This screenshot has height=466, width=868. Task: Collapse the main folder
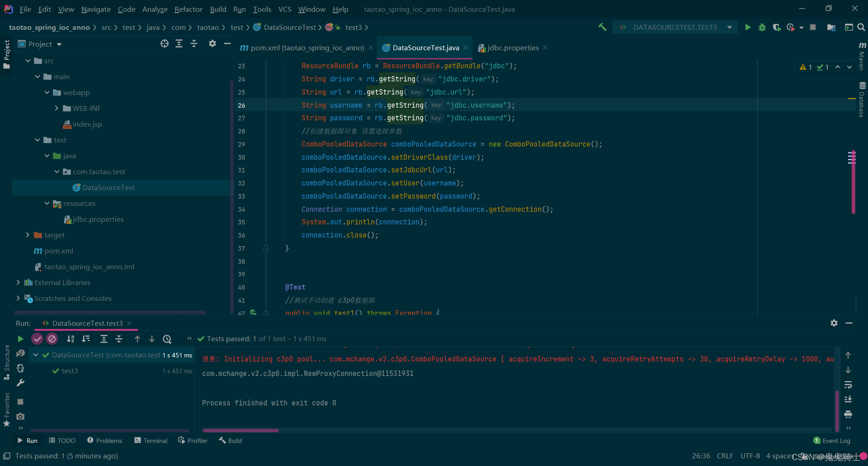point(38,76)
